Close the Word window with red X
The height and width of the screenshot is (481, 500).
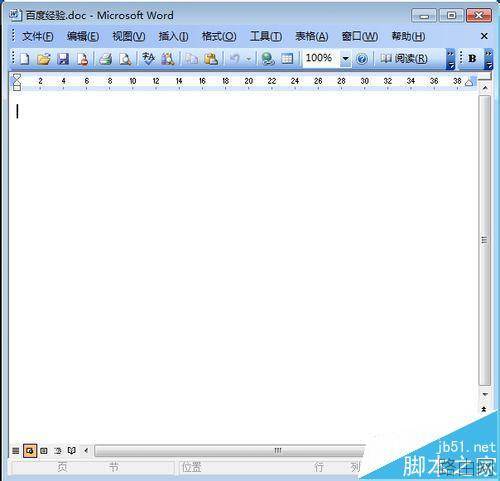pos(479,16)
